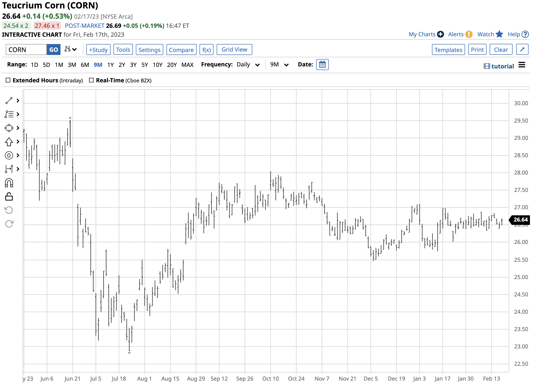Expand the arrow marker options arrow
Screen dimensions: 542x392
pyautogui.click(x=18, y=142)
